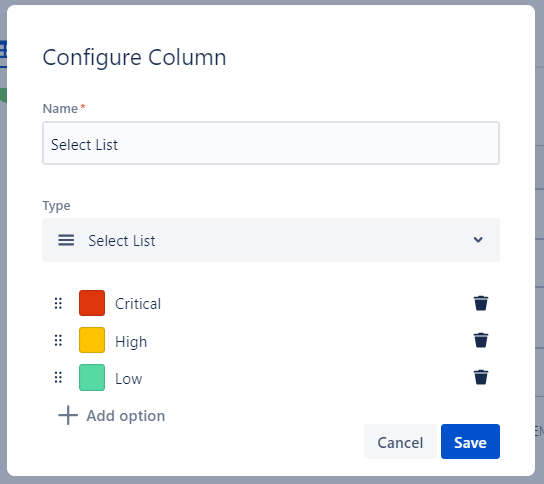Remove the High option via trash icon

(481, 340)
